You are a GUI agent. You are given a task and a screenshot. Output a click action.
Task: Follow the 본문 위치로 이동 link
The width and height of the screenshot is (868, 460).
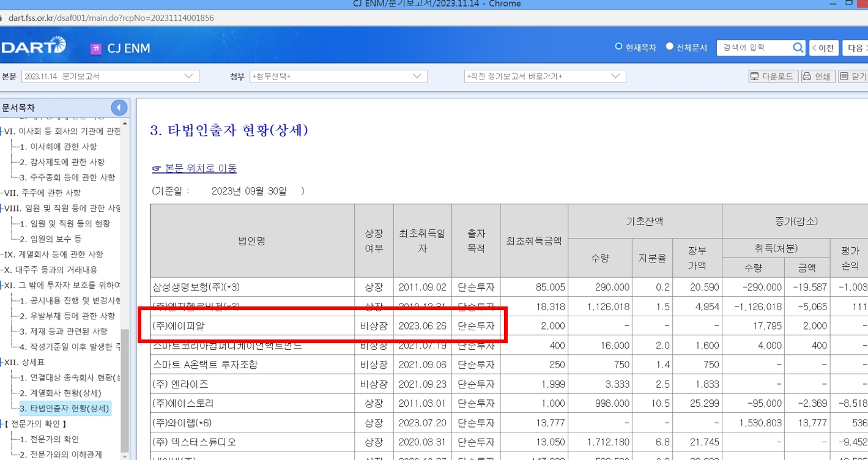coord(195,168)
